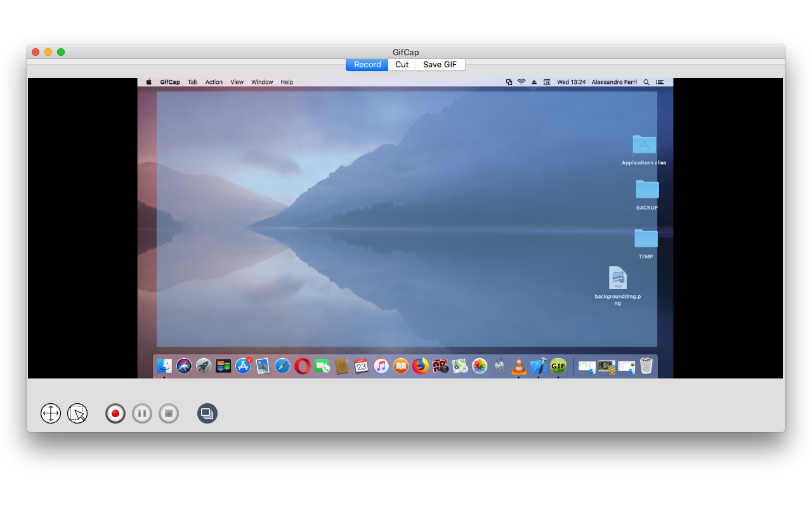This screenshot has width=812, height=508.
Task: Select the BACKUP folder on desktop
Action: [x=647, y=190]
